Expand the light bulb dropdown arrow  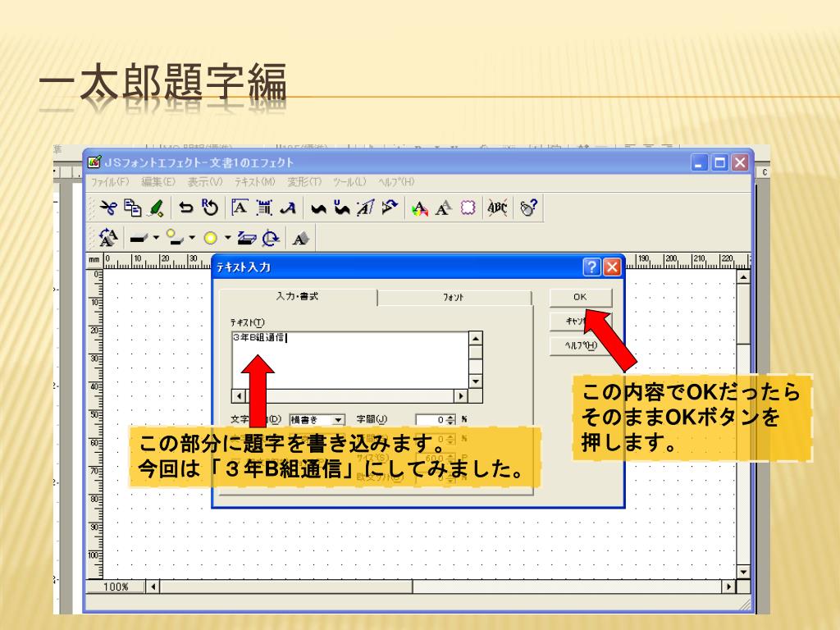[192, 237]
